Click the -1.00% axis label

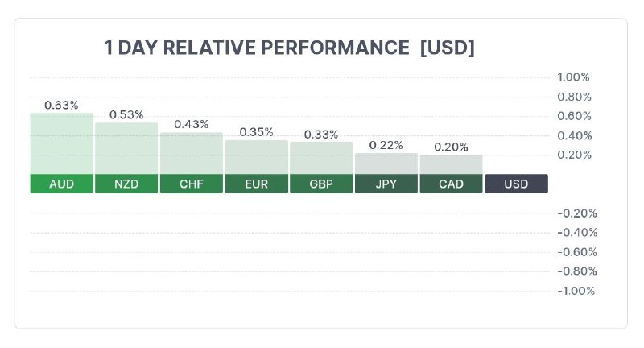click(x=576, y=291)
